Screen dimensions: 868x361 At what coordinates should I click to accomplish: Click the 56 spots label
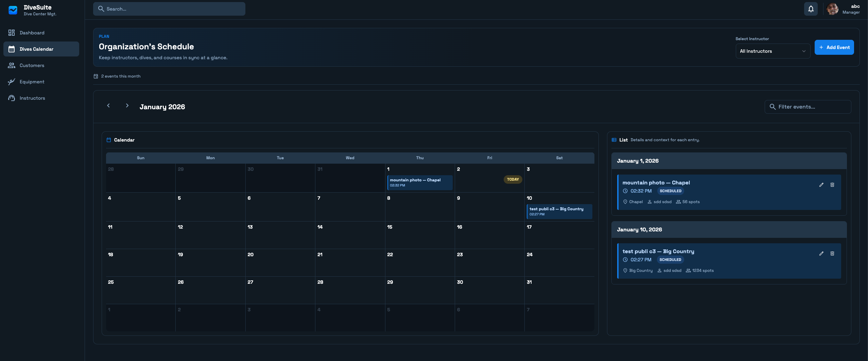691,202
